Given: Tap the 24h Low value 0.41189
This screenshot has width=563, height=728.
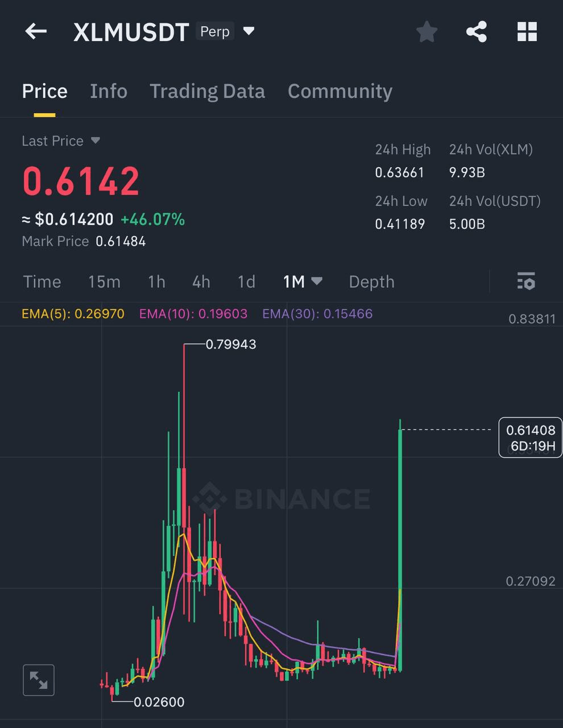Looking at the screenshot, I should (400, 224).
